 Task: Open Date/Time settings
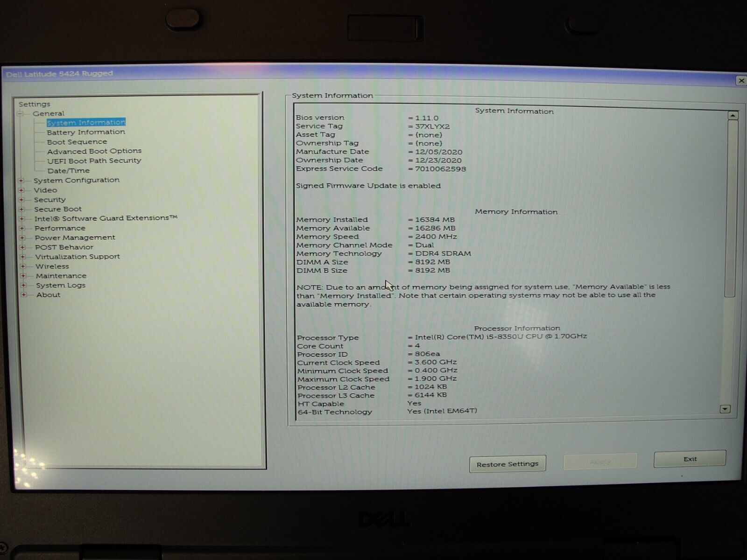[69, 171]
